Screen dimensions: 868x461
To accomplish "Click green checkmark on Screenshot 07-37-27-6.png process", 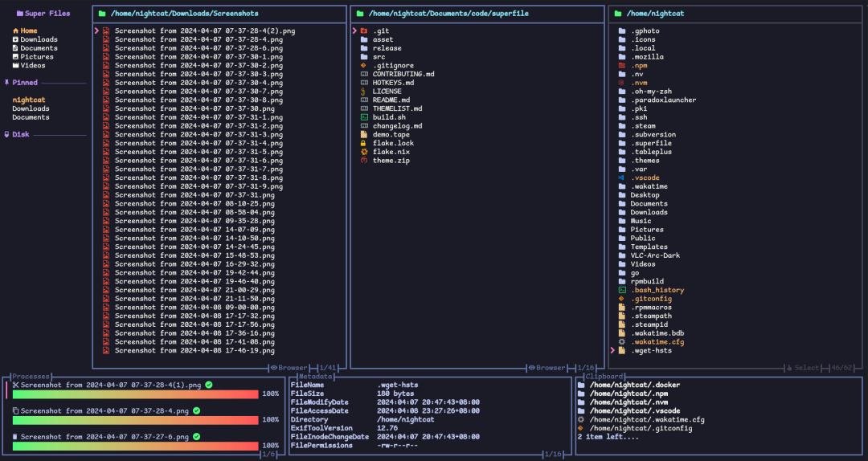I will click(197, 437).
